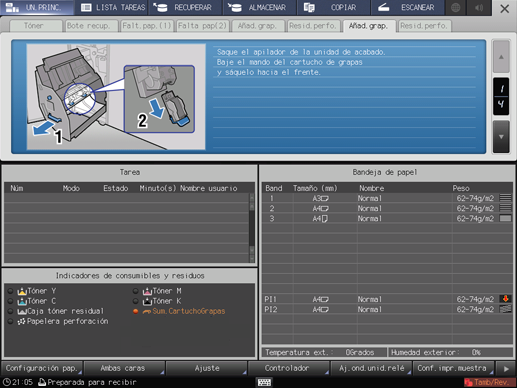Show next instruction page with down arrow

501,137
